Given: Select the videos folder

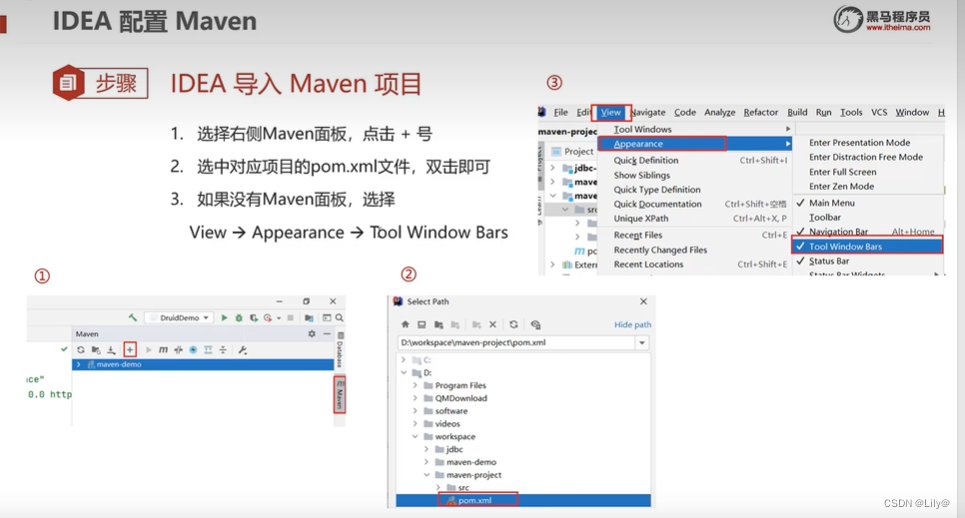Looking at the screenshot, I should (447, 424).
